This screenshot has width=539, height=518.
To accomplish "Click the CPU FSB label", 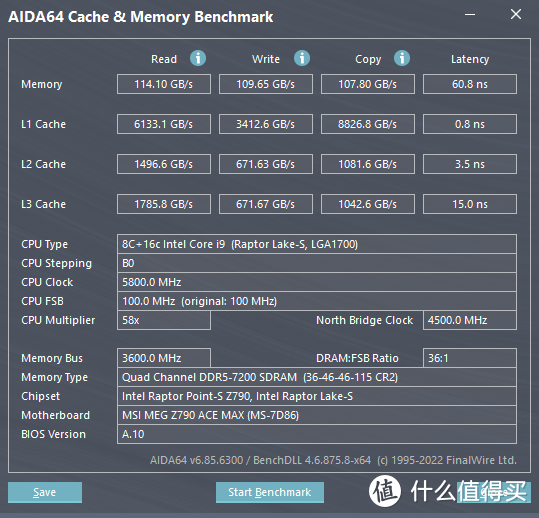I will coord(42,301).
